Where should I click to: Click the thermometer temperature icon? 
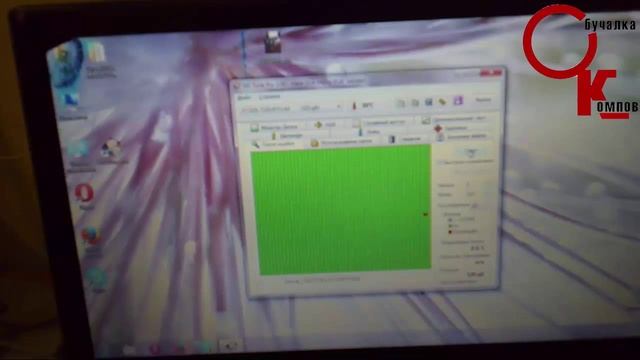coord(354,106)
